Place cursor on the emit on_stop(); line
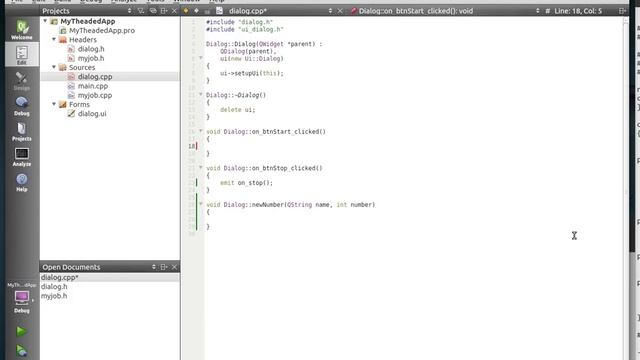The width and height of the screenshot is (640, 360). [246, 183]
